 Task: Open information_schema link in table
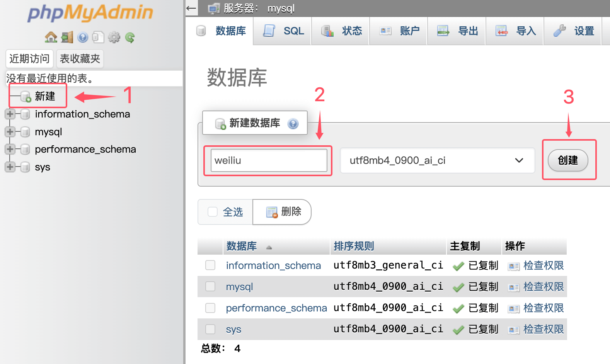click(273, 265)
